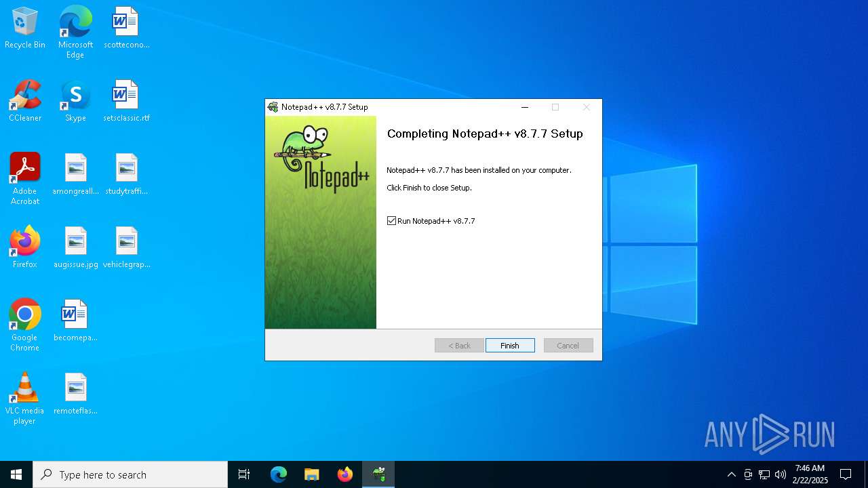Open Edge from the taskbar
868x488 pixels.
(279, 474)
